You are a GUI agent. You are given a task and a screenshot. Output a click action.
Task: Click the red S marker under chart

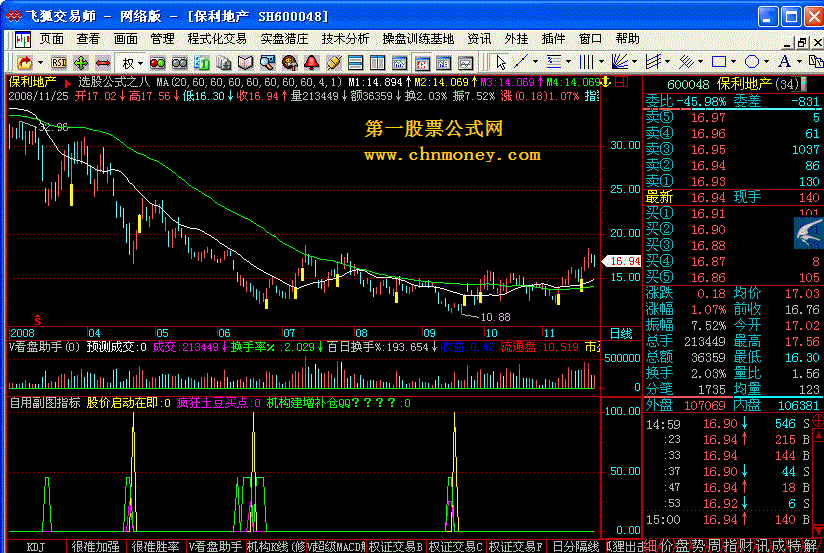[x=37, y=319]
